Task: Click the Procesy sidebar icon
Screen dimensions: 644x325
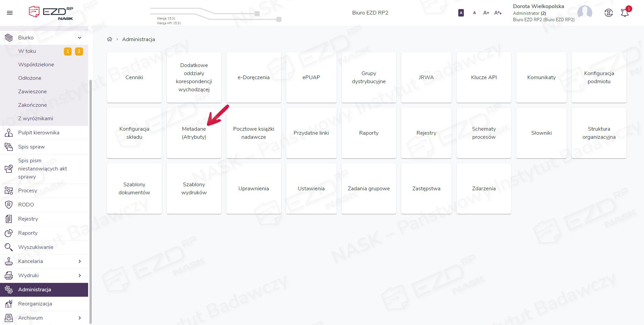Action: point(9,191)
